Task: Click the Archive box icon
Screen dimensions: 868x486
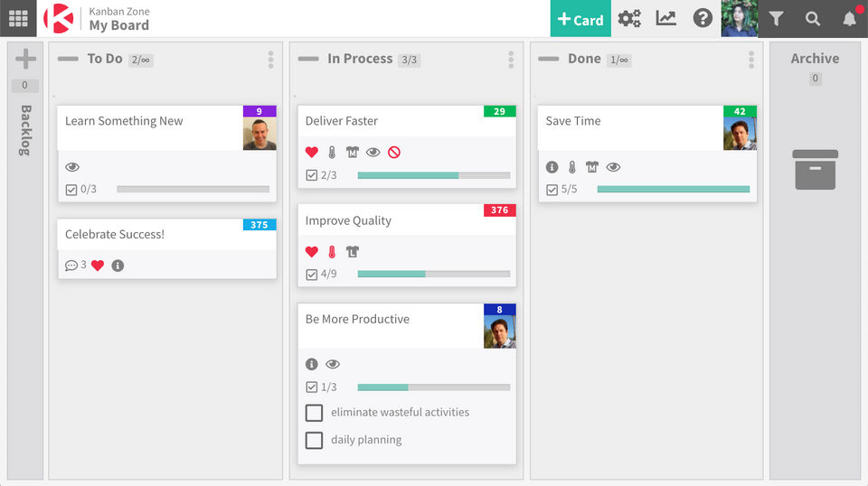Action: (x=816, y=169)
